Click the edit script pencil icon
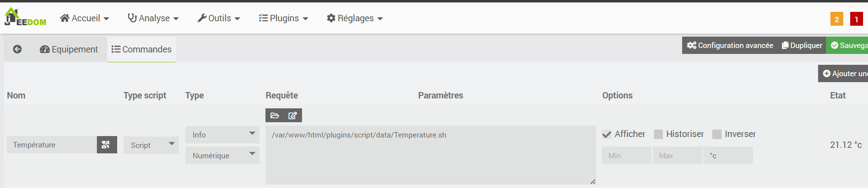This screenshot has height=188, width=868. pyautogui.click(x=293, y=115)
